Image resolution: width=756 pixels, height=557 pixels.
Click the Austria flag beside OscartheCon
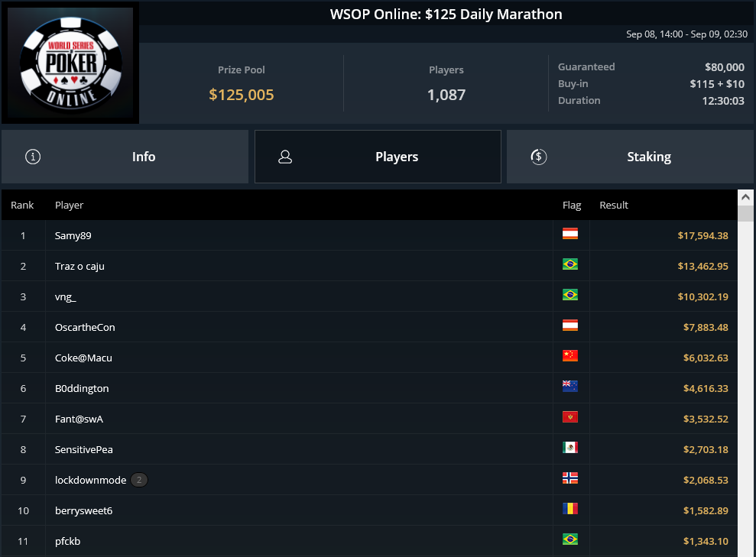click(570, 325)
